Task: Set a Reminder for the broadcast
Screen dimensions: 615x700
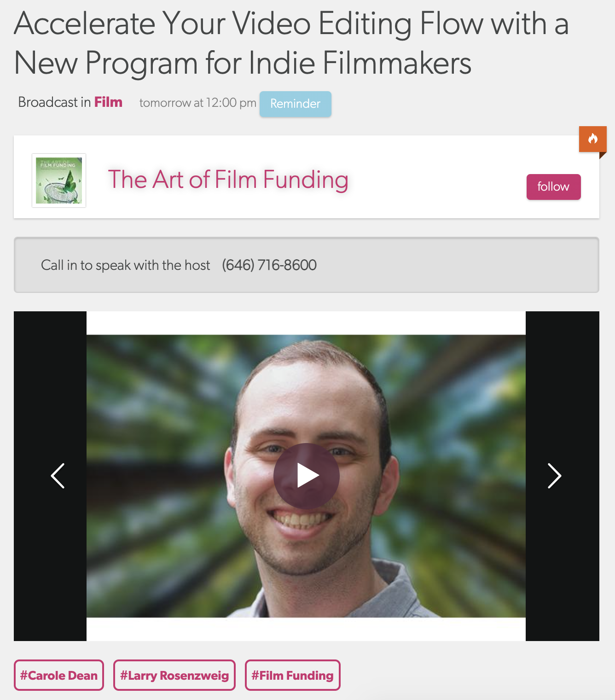Action: coord(296,104)
